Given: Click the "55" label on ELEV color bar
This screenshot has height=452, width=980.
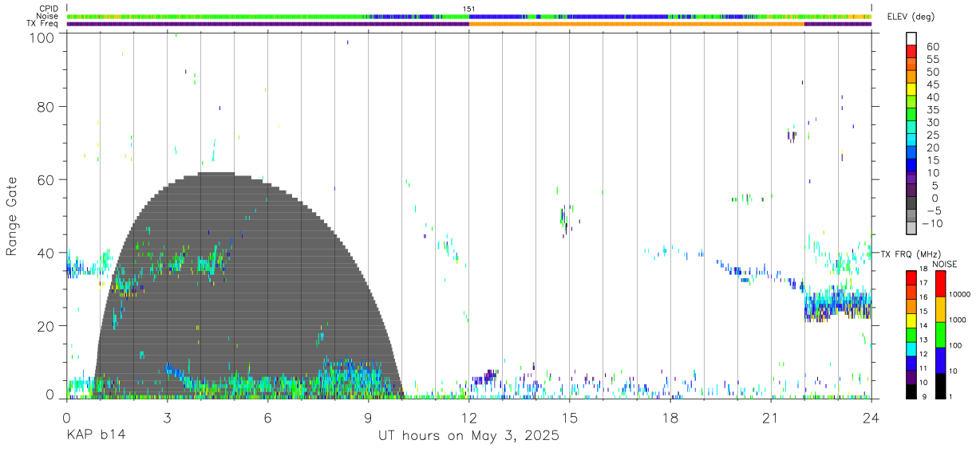Looking at the screenshot, I should point(932,60).
